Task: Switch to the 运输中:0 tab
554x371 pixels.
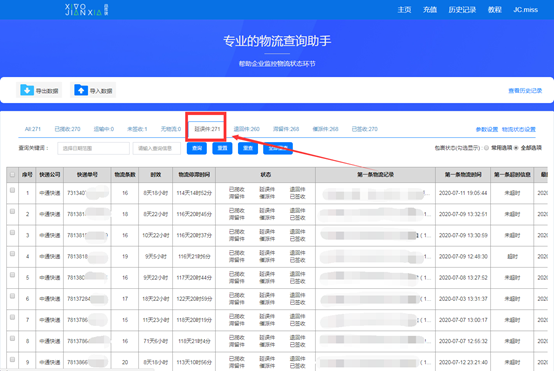Action: tap(104, 129)
